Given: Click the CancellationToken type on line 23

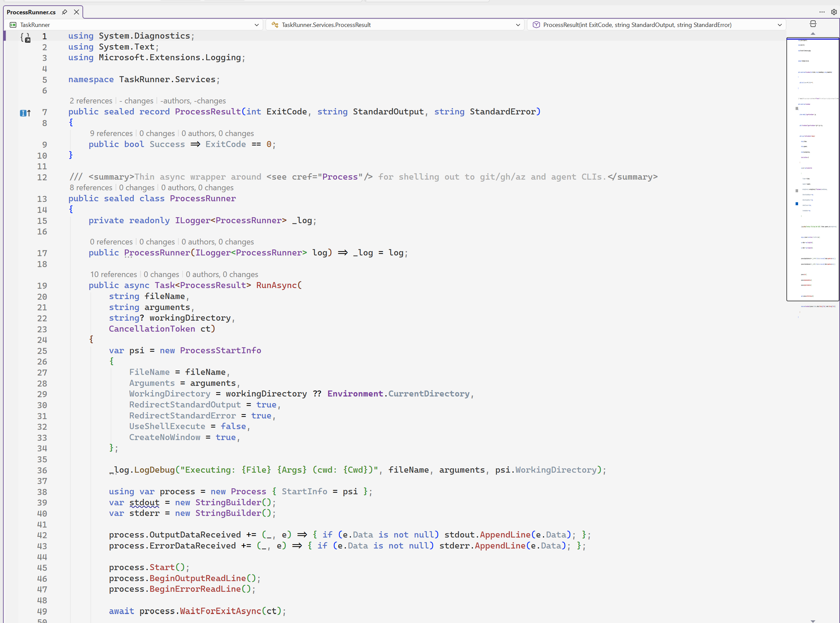Looking at the screenshot, I should [x=152, y=329].
